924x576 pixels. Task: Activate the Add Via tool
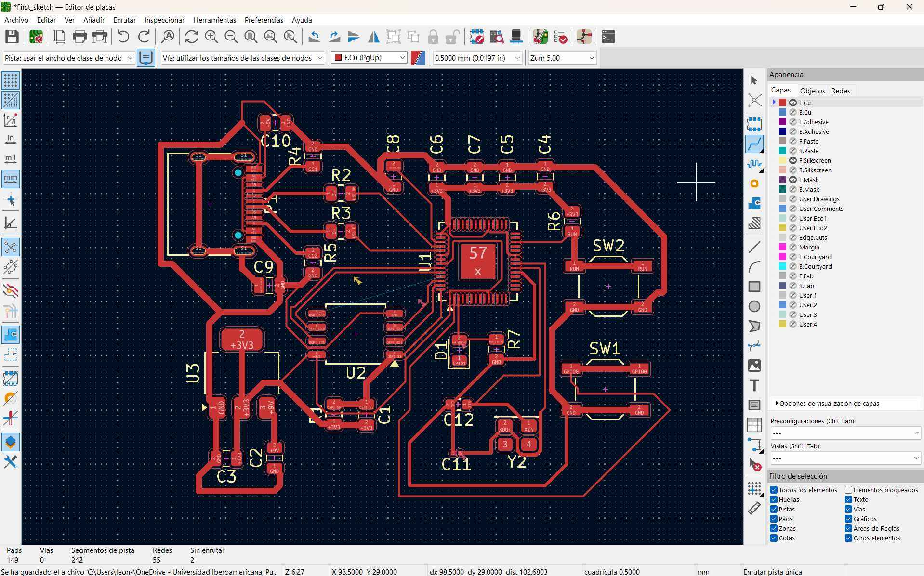click(x=755, y=183)
